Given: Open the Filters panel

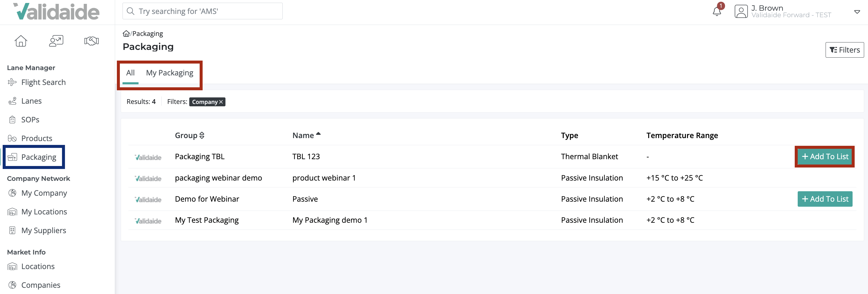Looking at the screenshot, I should coord(844,50).
